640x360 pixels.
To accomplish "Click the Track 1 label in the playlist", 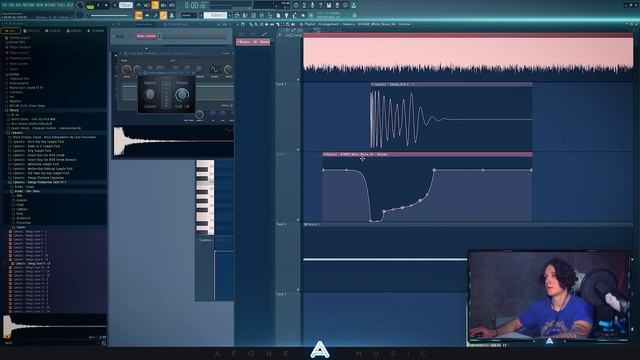I will click(281, 84).
